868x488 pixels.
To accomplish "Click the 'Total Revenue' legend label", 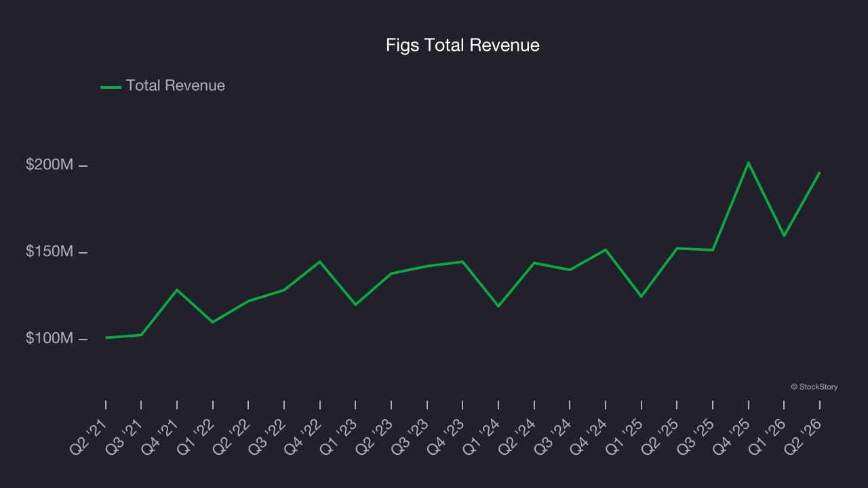I will pos(176,85).
